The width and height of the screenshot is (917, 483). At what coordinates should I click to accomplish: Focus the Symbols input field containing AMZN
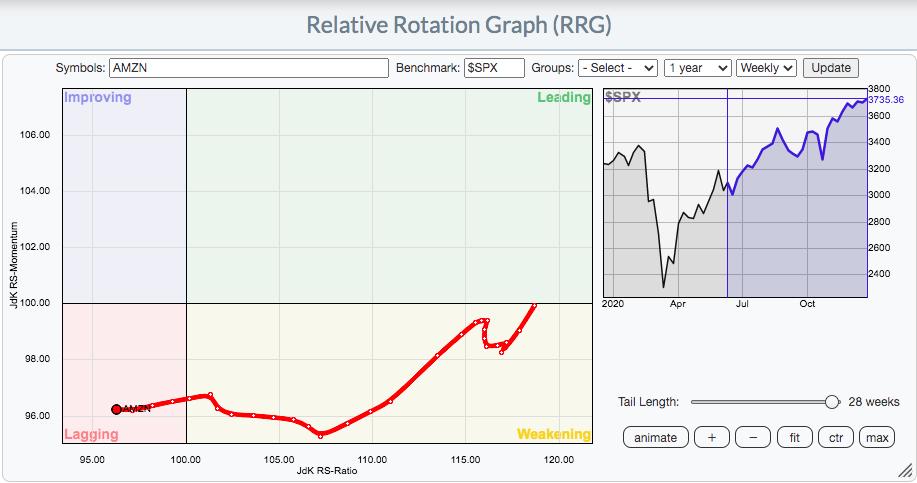tap(248, 68)
